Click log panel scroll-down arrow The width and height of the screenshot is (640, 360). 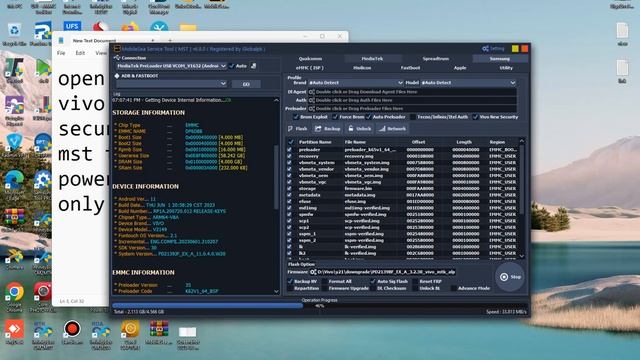coord(276,291)
